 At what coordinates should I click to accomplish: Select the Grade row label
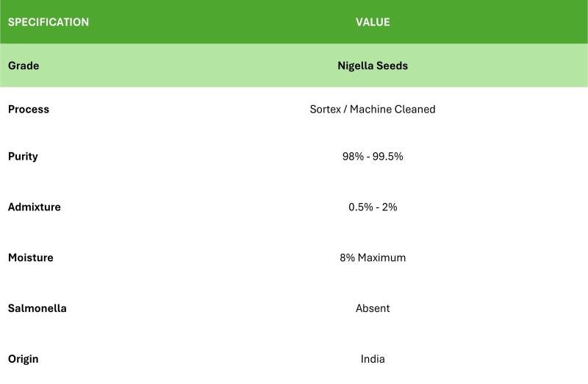tap(24, 65)
